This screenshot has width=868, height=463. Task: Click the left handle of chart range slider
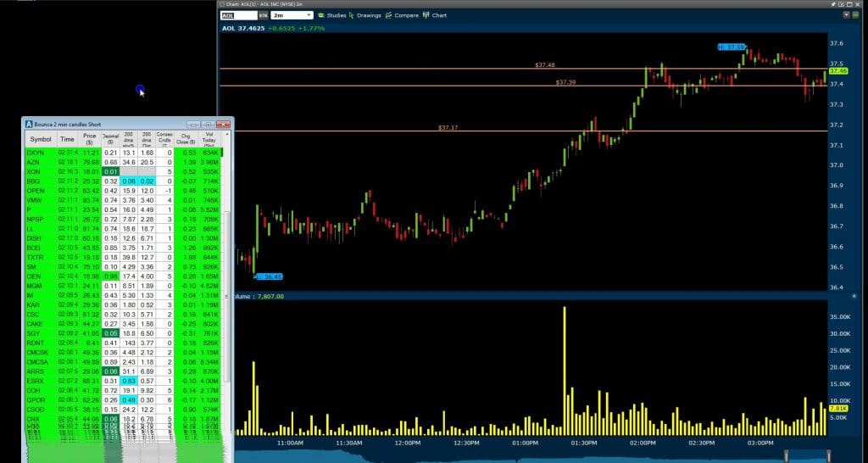[786, 456]
